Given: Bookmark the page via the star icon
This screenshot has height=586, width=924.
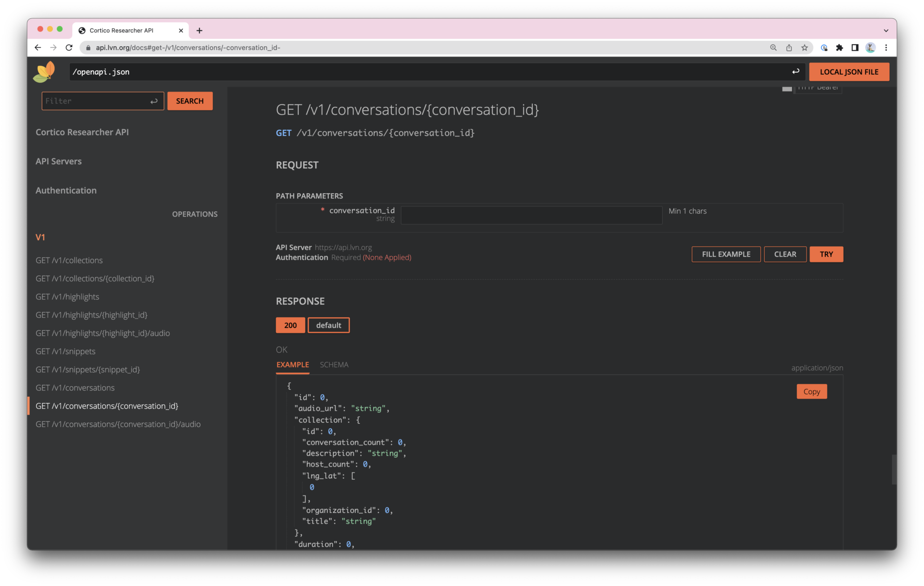Looking at the screenshot, I should [804, 48].
